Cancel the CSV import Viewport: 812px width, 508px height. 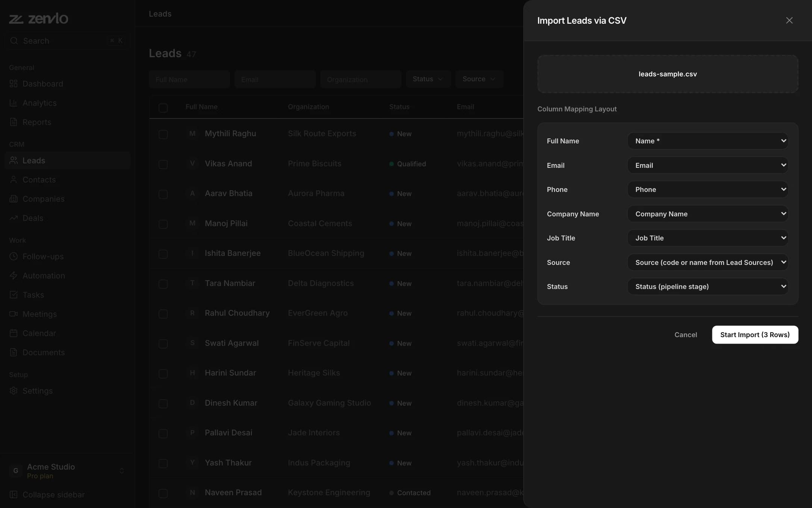685,335
